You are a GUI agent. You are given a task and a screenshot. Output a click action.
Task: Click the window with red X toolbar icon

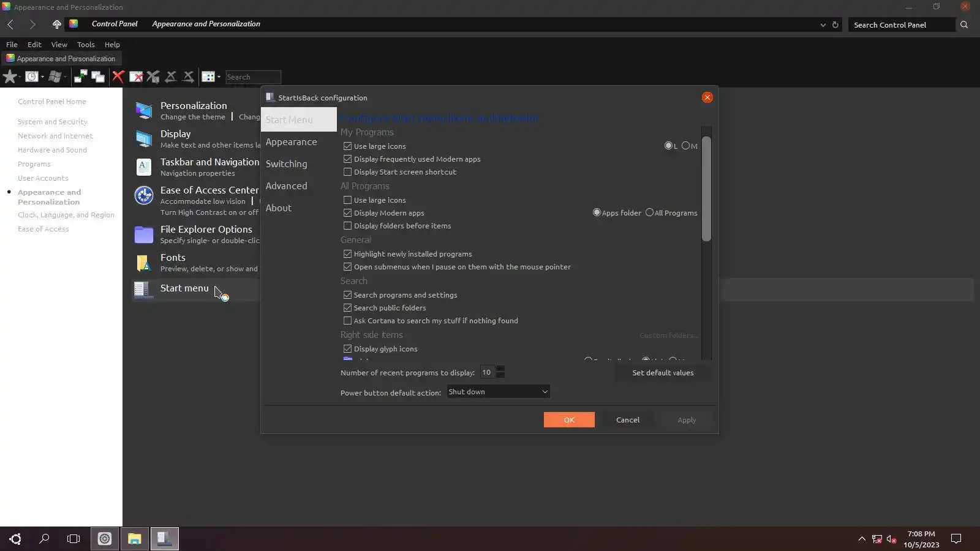pos(136,77)
